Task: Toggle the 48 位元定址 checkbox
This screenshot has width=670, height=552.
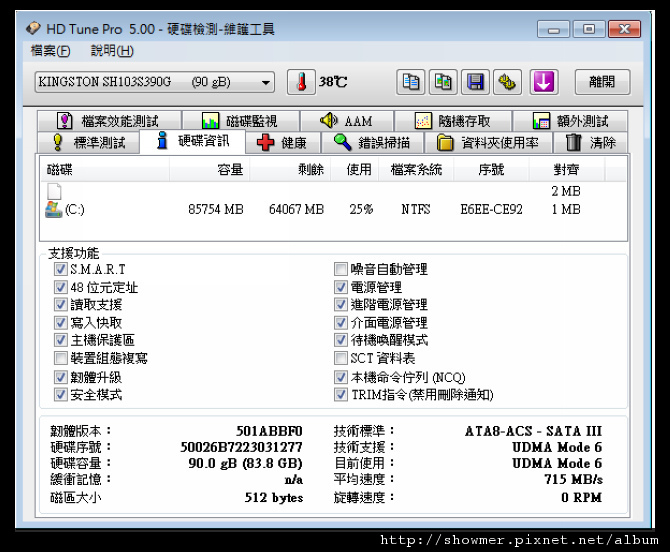Action: coord(61,287)
